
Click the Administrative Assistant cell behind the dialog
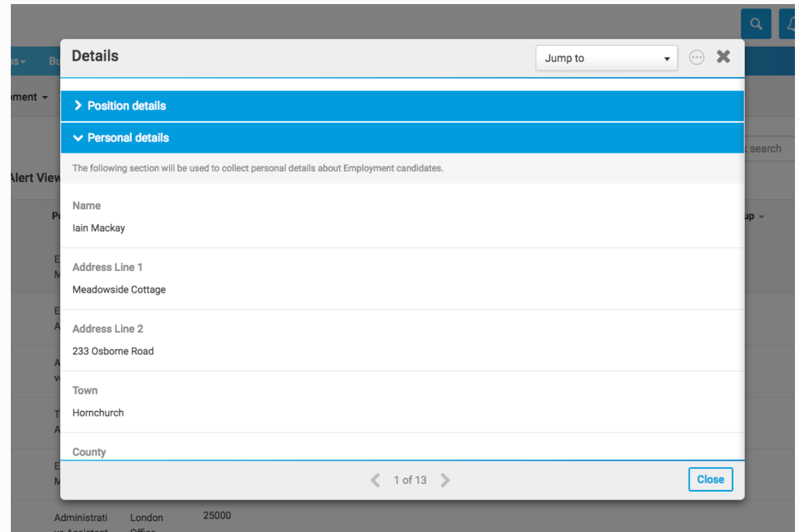click(81, 523)
